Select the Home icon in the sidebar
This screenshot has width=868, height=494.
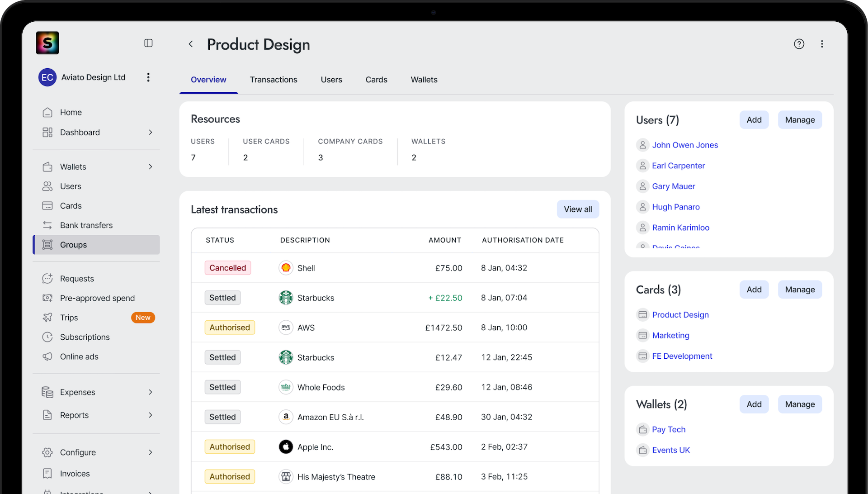pyautogui.click(x=48, y=112)
